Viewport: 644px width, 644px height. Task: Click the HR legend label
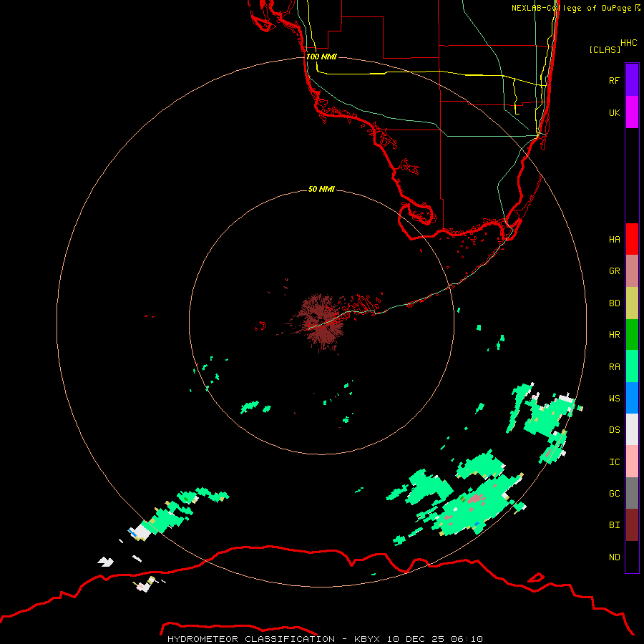pyautogui.click(x=614, y=335)
